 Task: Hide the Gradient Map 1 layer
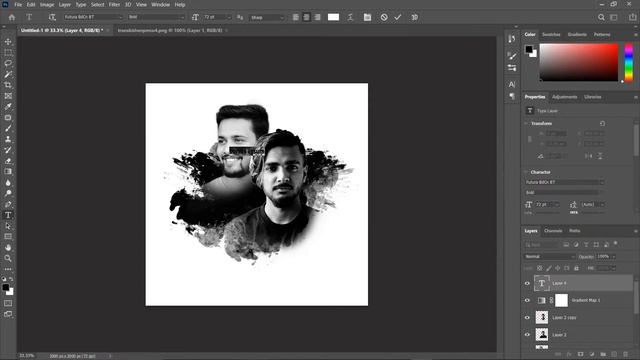tap(527, 300)
